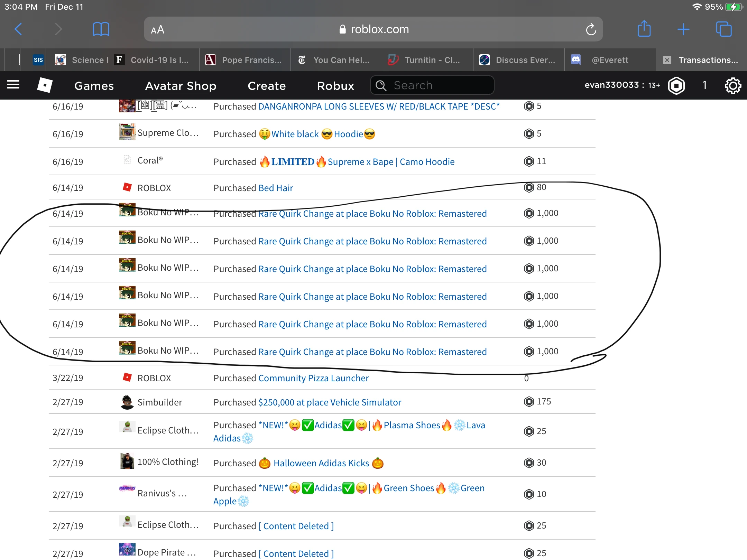Open the Bed Hair item link
This screenshot has height=560, width=747.
[276, 188]
